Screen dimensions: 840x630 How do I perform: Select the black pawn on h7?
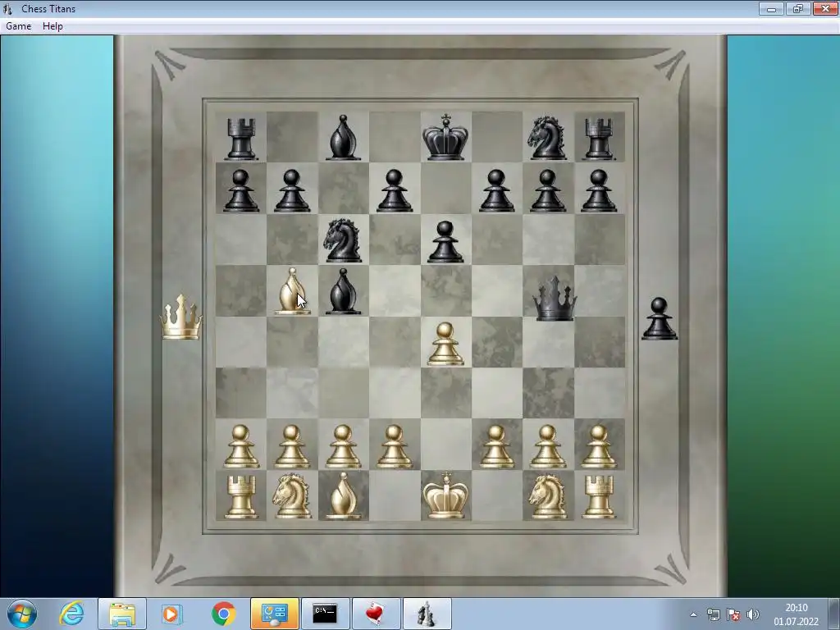pyautogui.click(x=598, y=190)
